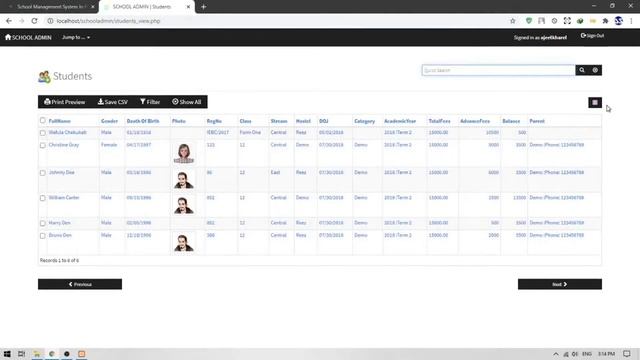Click the green shield extension icon

pos(529,21)
